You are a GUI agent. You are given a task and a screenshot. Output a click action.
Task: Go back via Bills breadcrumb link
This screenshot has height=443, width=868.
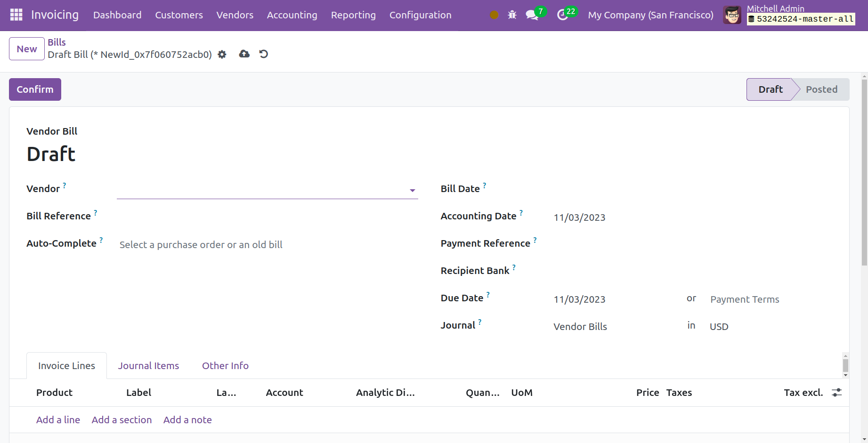57,42
